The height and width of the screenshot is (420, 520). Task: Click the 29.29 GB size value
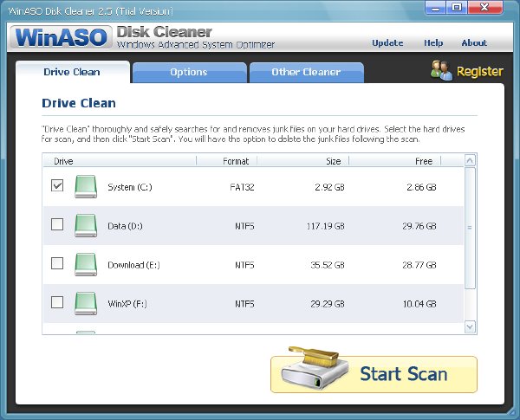(328, 304)
